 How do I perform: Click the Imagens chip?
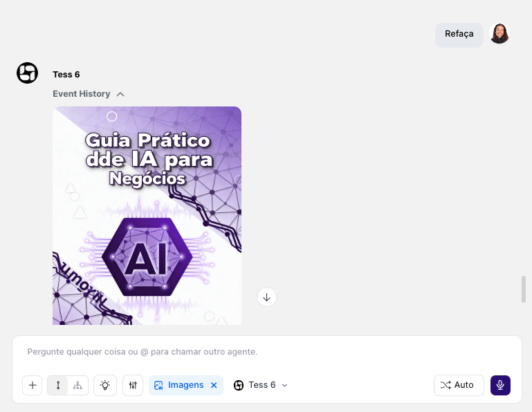pos(186,385)
